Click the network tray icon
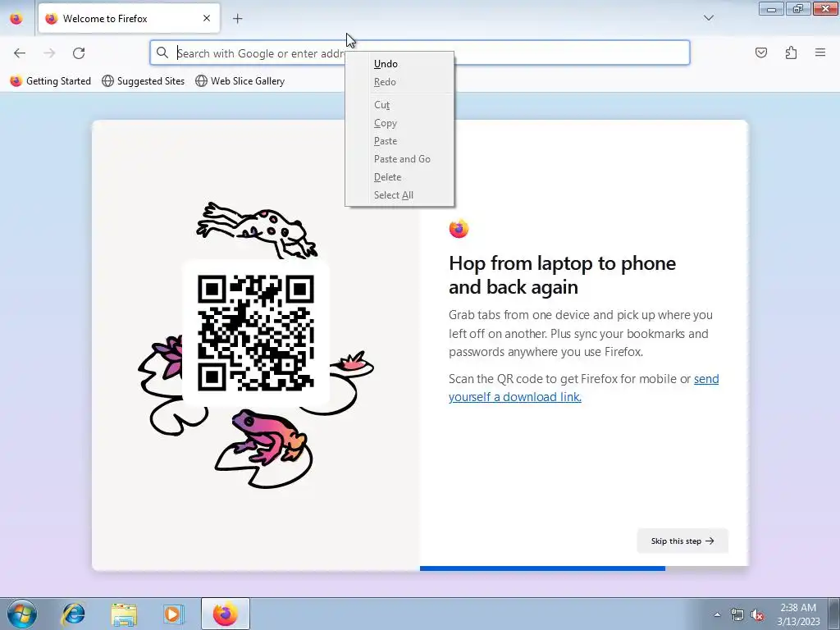The width and height of the screenshot is (840, 630). (x=737, y=614)
